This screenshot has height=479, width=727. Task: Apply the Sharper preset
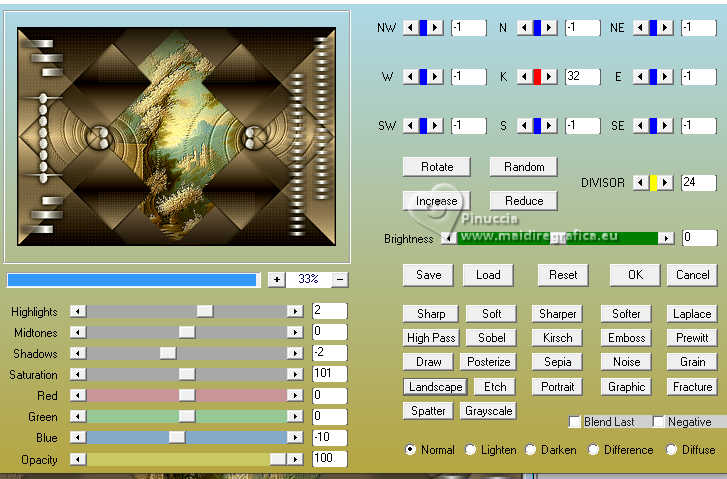click(x=557, y=314)
